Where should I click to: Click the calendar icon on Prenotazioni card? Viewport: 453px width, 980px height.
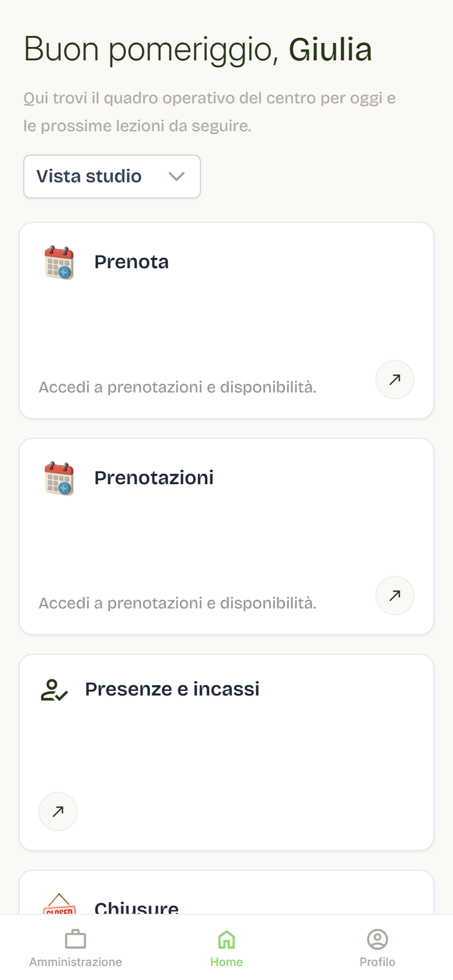59,478
